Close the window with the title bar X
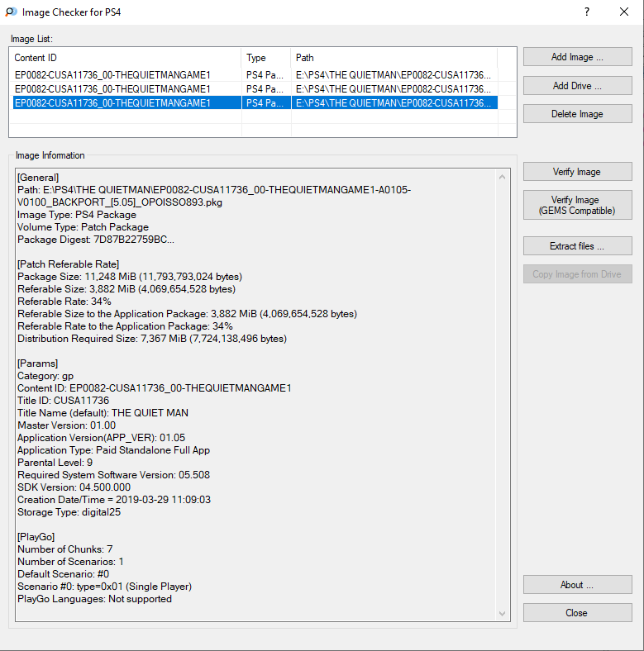This screenshot has height=651, width=644. pyautogui.click(x=624, y=12)
